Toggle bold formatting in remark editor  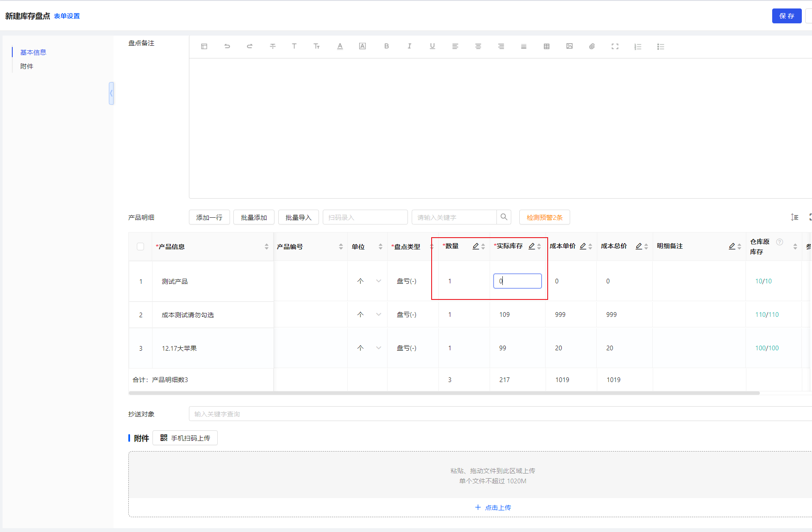point(386,46)
